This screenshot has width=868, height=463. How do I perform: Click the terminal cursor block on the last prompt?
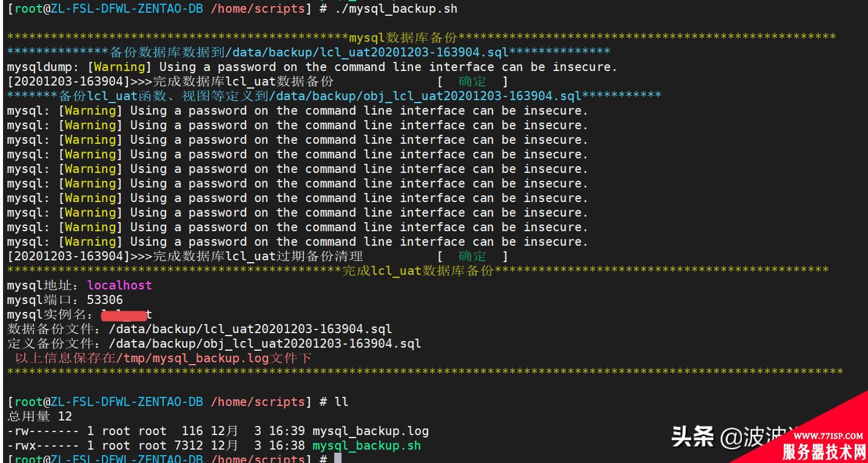(x=338, y=458)
